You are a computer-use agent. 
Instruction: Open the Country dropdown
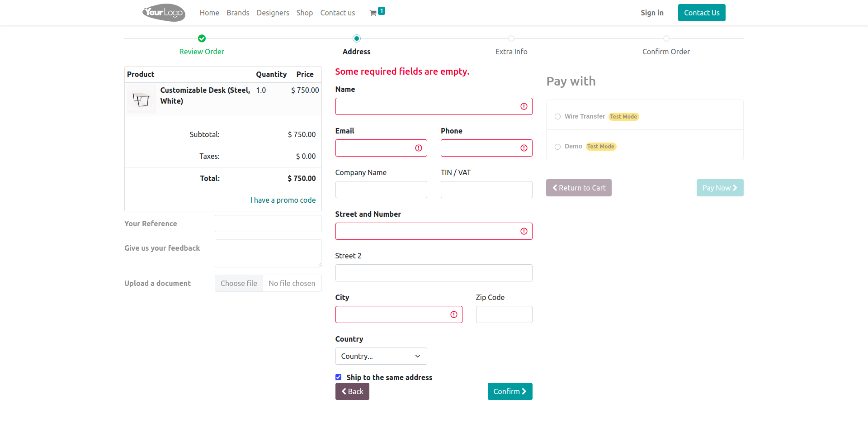[381, 356]
